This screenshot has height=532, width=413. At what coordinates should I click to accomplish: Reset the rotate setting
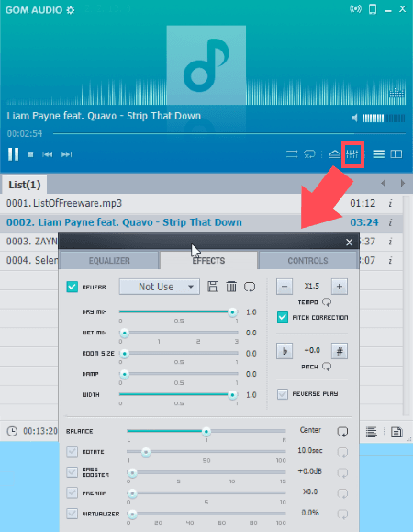[342, 452]
